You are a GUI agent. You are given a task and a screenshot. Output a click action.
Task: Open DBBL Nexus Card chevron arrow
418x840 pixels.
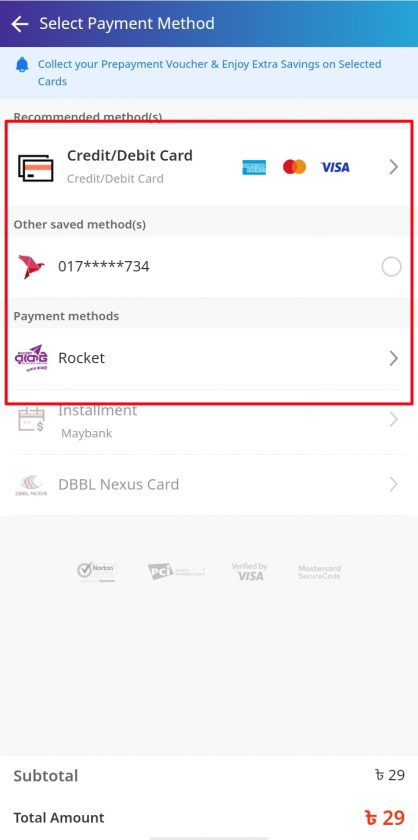click(394, 485)
